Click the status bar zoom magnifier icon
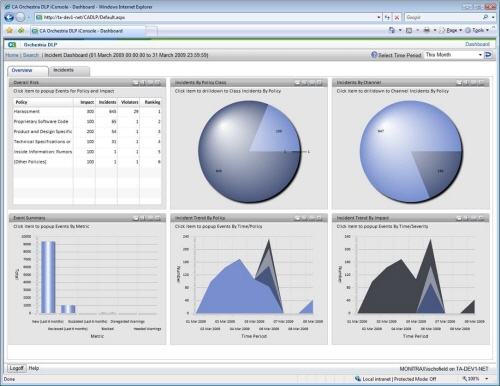 pos(464,379)
